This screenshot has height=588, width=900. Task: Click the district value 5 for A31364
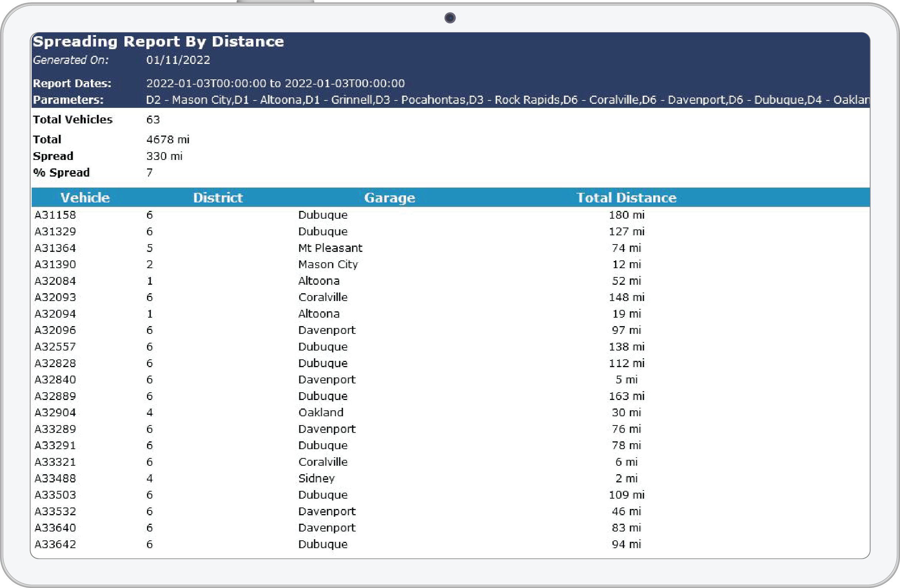tap(150, 248)
